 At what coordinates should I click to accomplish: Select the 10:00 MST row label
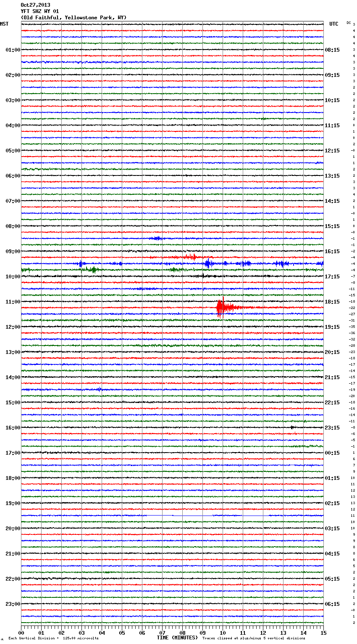pos(13,277)
